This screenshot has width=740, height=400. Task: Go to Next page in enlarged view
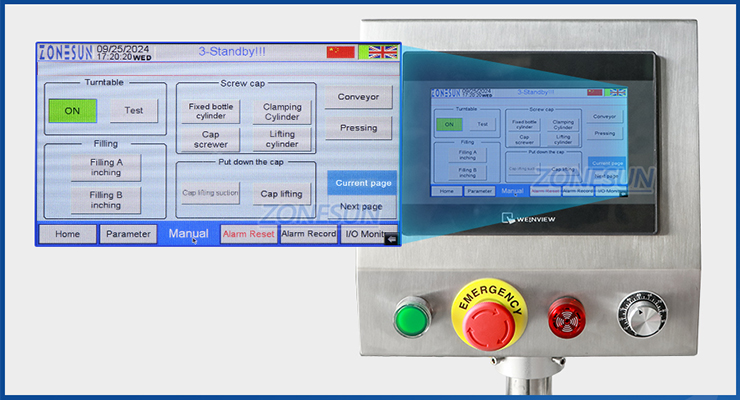361,206
